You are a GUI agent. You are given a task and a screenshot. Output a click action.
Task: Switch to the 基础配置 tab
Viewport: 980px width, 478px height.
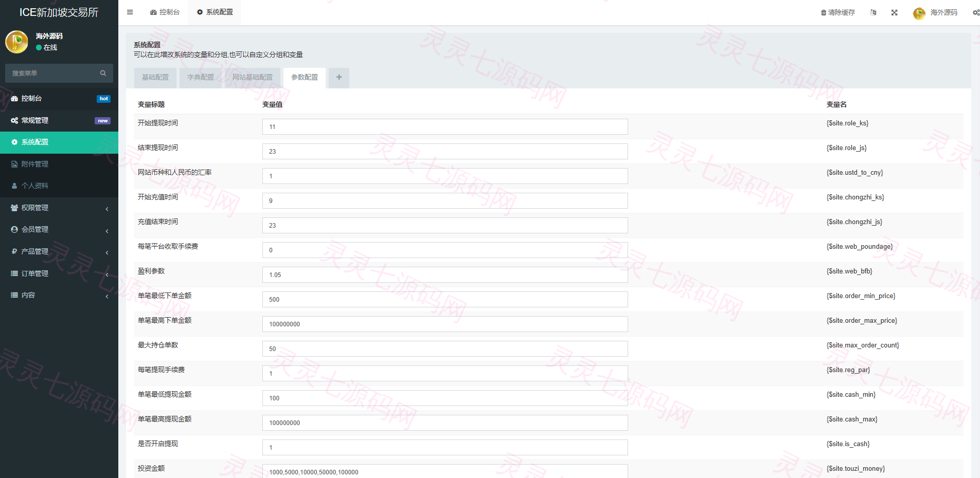pos(155,78)
